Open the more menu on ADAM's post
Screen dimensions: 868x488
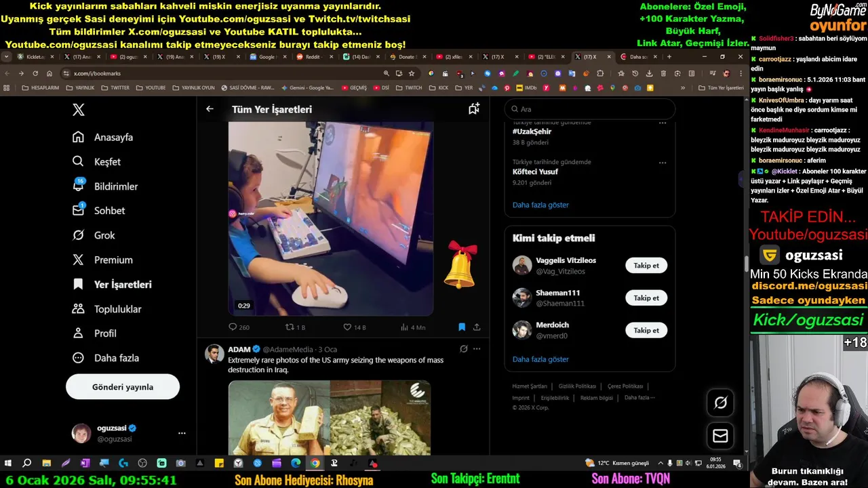pos(477,349)
